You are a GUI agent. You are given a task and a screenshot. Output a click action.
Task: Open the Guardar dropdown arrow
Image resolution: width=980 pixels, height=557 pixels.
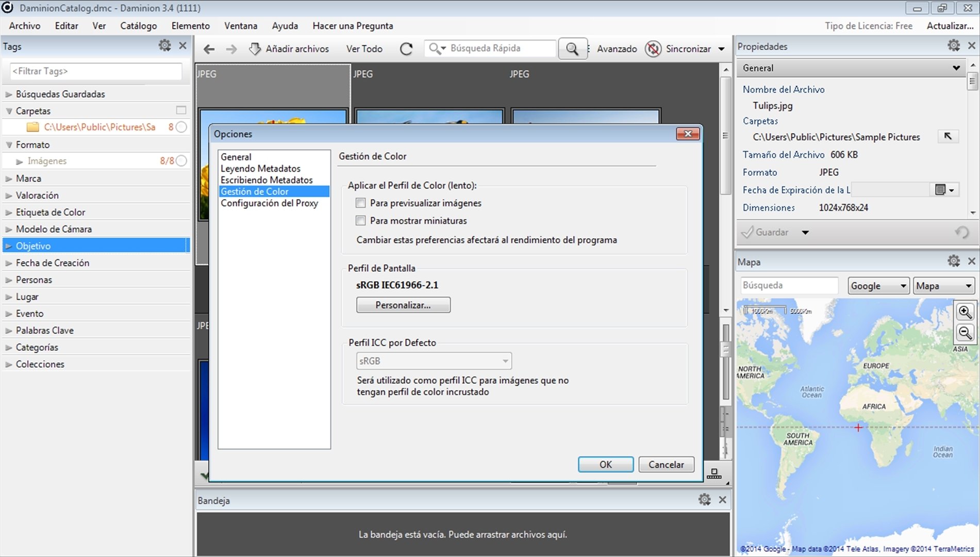click(x=805, y=233)
